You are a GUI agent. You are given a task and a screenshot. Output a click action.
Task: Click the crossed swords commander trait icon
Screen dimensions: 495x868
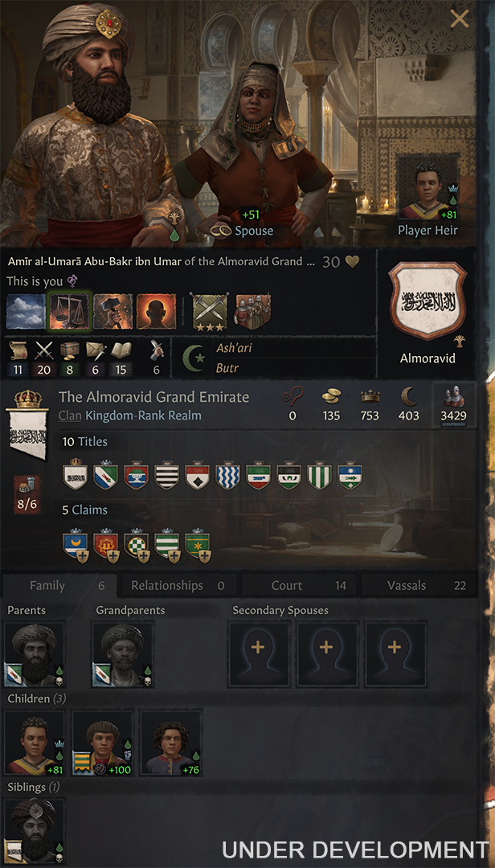210,312
